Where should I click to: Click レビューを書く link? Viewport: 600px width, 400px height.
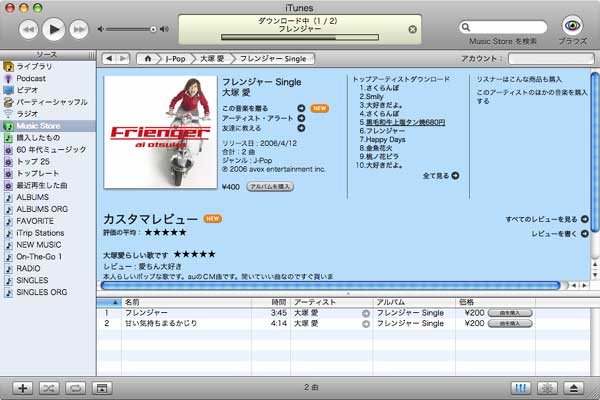click(560, 233)
